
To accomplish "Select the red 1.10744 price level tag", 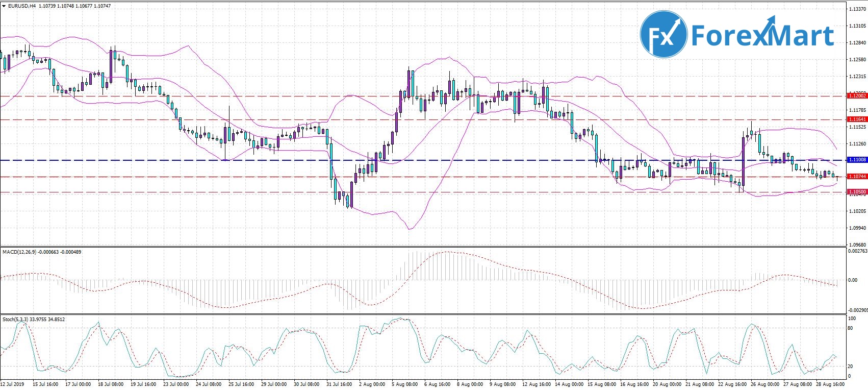I will coord(856,177).
